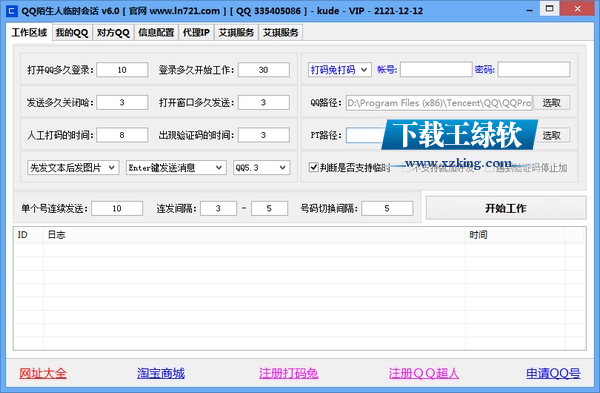600x393 pixels.
Task: Open the 我的QQ tab
Action: 72,33
